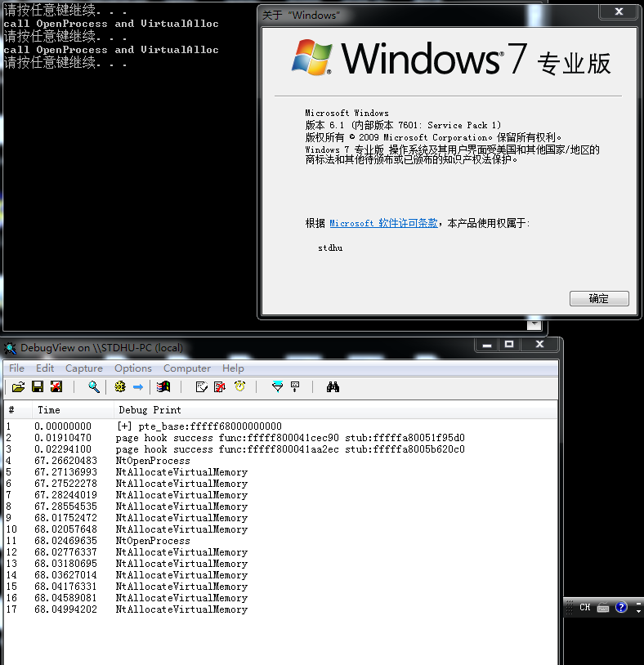Click the Debug Print column header
Viewport: 644px width, 665px height.
click(x=335, y=410)
